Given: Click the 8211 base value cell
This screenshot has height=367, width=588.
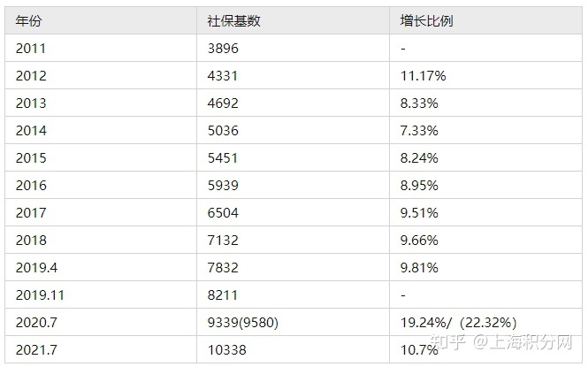Looking at the screenshot, I should pyautogui.click(x=293, y=294).
